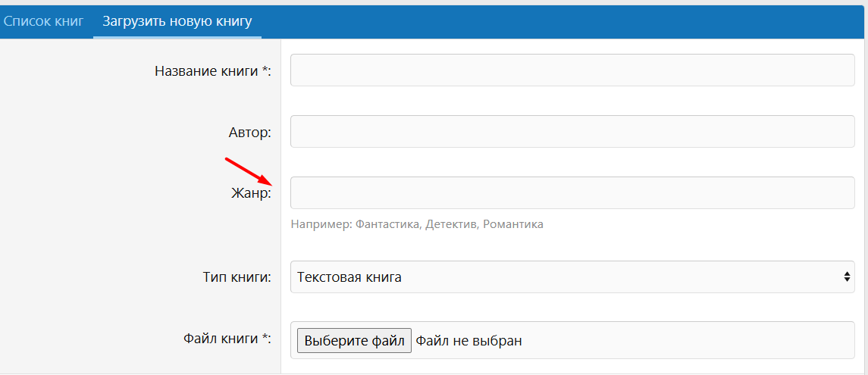This screenshot has width=868, height=375.
Task: Click the red arrow pointing at Жанр
Action: [x=248, y=172]
